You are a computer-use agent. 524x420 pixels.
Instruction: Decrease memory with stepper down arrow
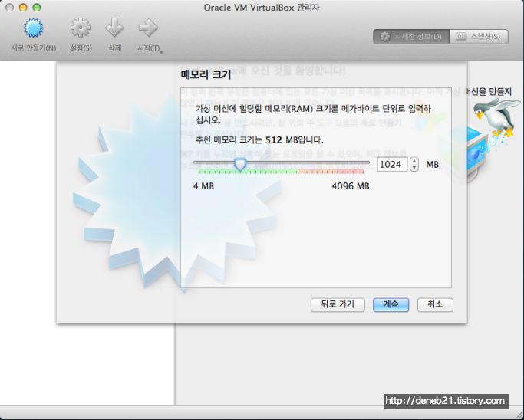414,168
